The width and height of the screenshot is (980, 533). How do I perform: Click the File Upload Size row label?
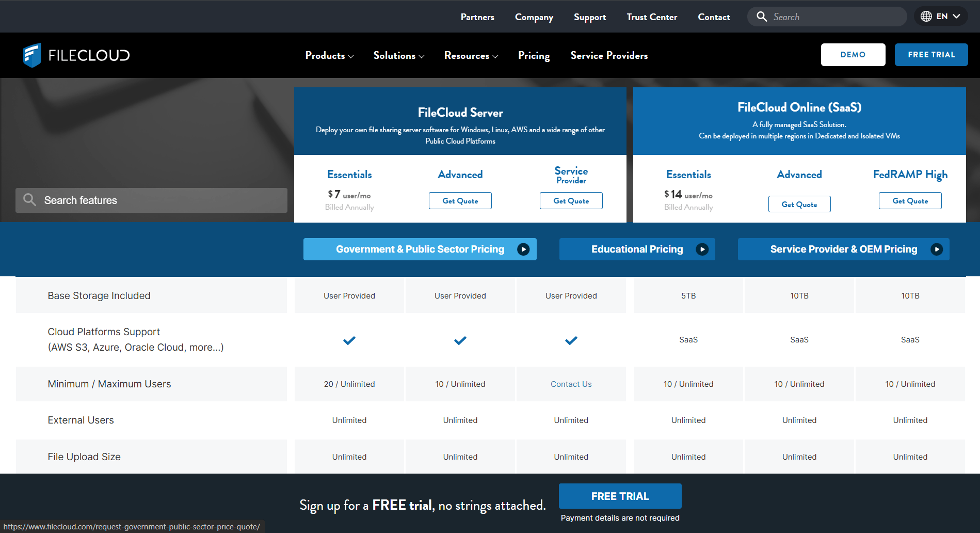pyautogui.click(x=84, y=457)
